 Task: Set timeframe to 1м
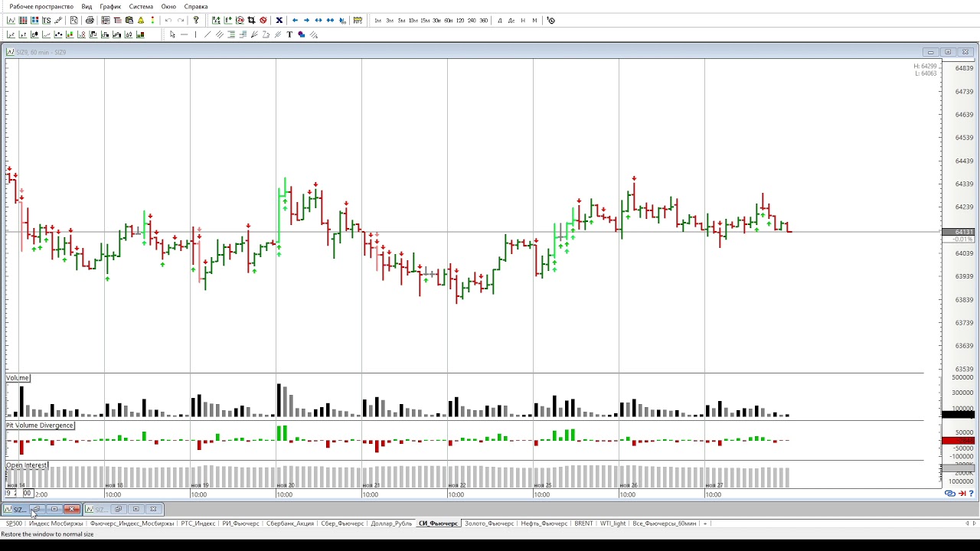tap(377, 21)
